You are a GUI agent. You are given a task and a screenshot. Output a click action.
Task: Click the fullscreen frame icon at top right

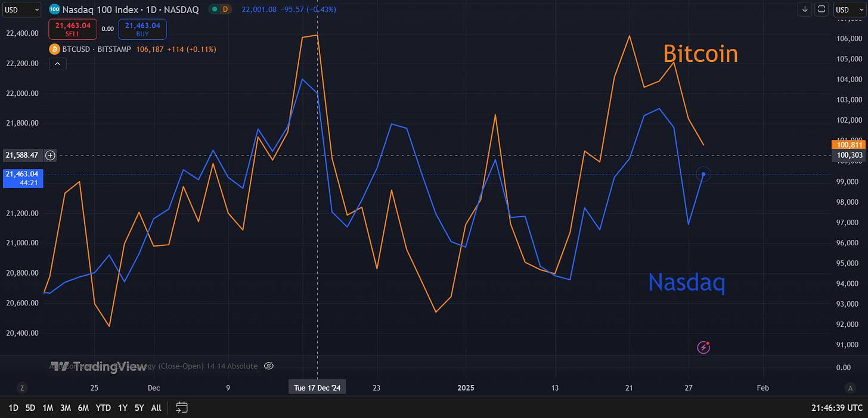coord(821,9)
